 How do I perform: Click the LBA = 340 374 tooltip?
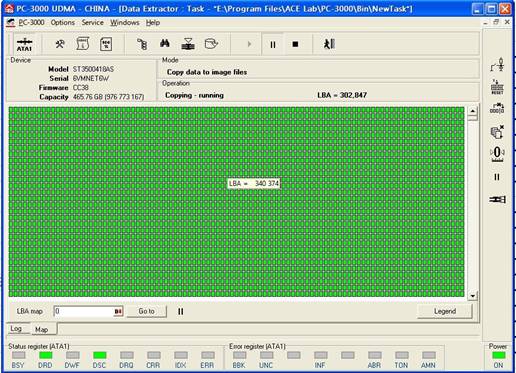pyautogui.click(x=254, y=183)
